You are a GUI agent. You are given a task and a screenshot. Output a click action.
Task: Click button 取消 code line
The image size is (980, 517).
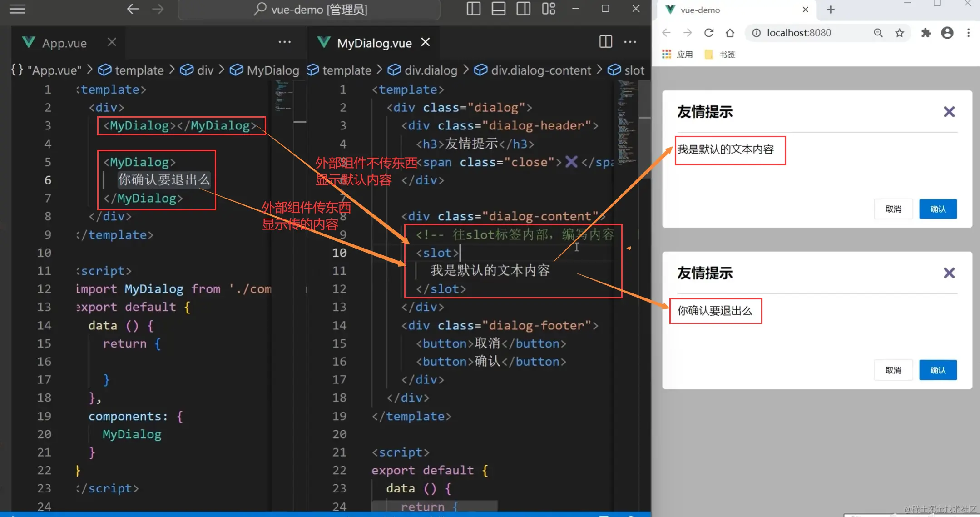pos(491,343)
